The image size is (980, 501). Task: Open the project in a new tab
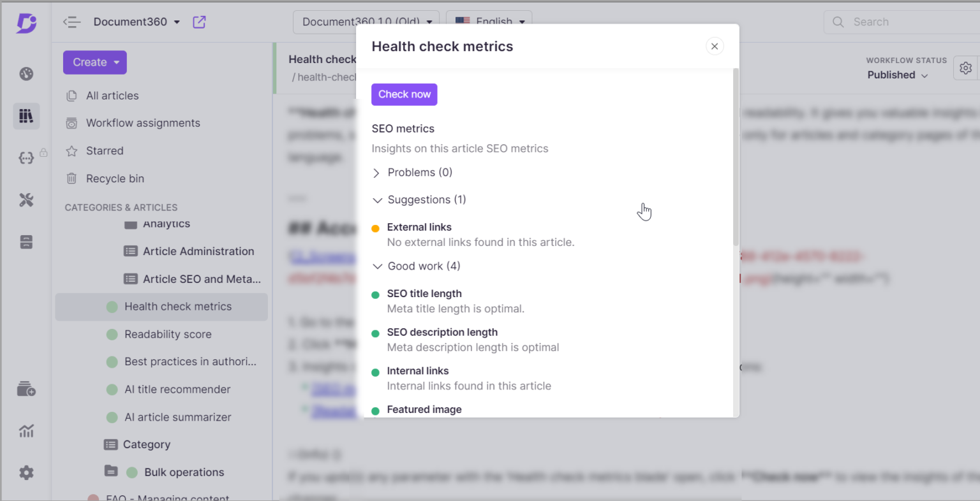tap(198, 22)
